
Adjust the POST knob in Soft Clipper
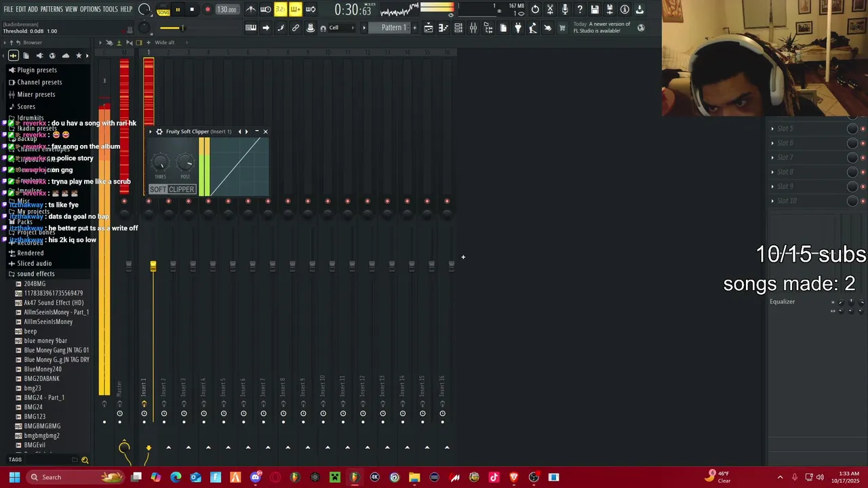point(185,163)
